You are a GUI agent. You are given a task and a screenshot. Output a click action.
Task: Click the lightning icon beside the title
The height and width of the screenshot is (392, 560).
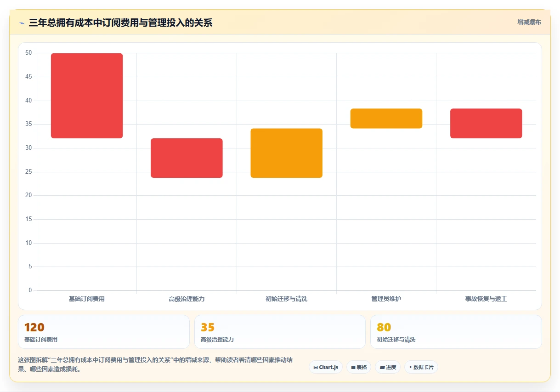pyautogui.click(x=22, y=23)
